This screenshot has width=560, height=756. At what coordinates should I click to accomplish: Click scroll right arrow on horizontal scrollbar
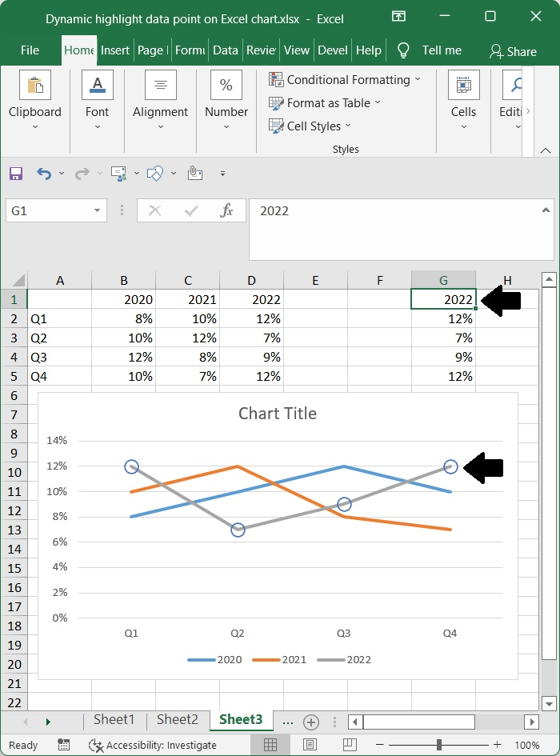coord(531,722)
